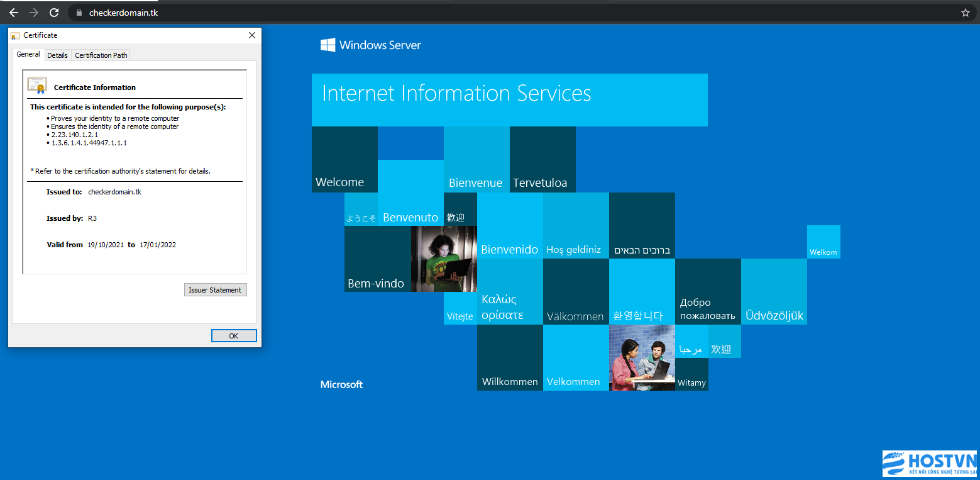
Task: Close the Certificate dialog
Action: coord(252,35)
